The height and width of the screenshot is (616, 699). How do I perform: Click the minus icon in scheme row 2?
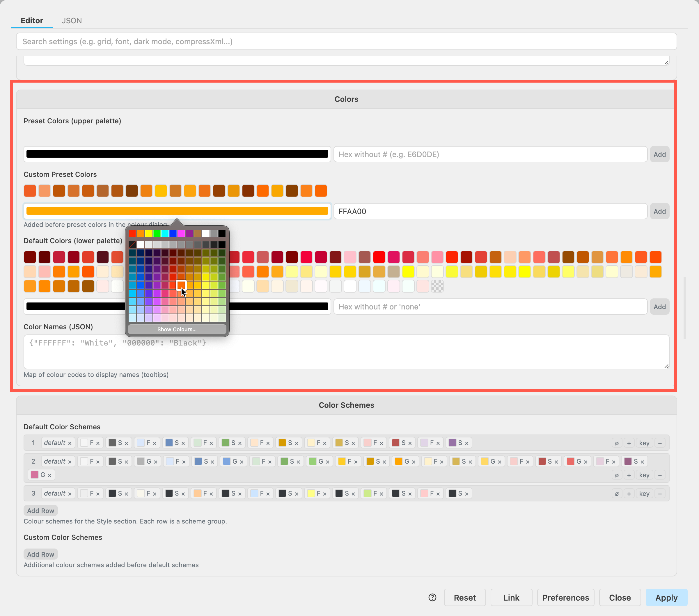660,475
